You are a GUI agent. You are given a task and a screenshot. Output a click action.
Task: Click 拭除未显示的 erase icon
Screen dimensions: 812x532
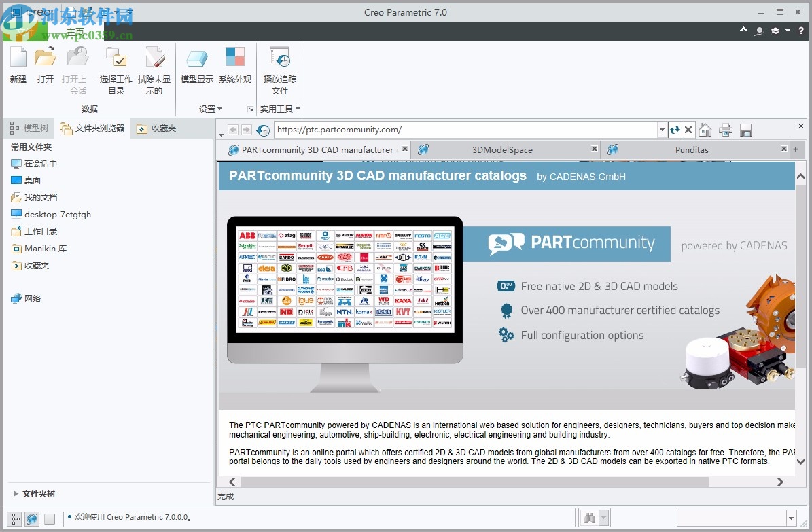pos(154,59)
